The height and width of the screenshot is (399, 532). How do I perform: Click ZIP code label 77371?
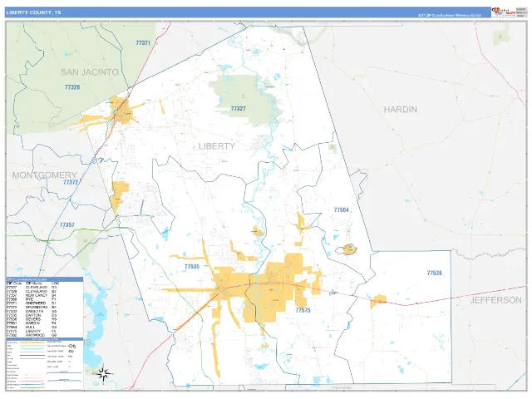tap(143, 43)
